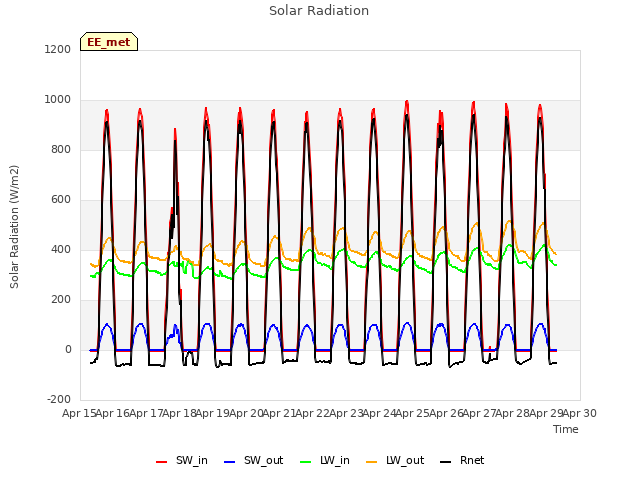Click the 1200 y-axis tick label
This screenshot has height=480, width=640.
[x=58, y=50]
